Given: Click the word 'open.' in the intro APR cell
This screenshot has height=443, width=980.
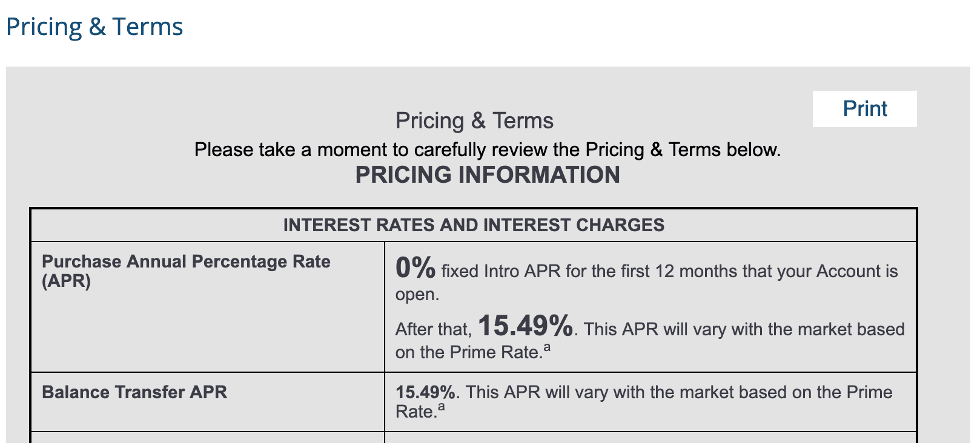Looking at the screenshot, I should click(x=417, y=295).
